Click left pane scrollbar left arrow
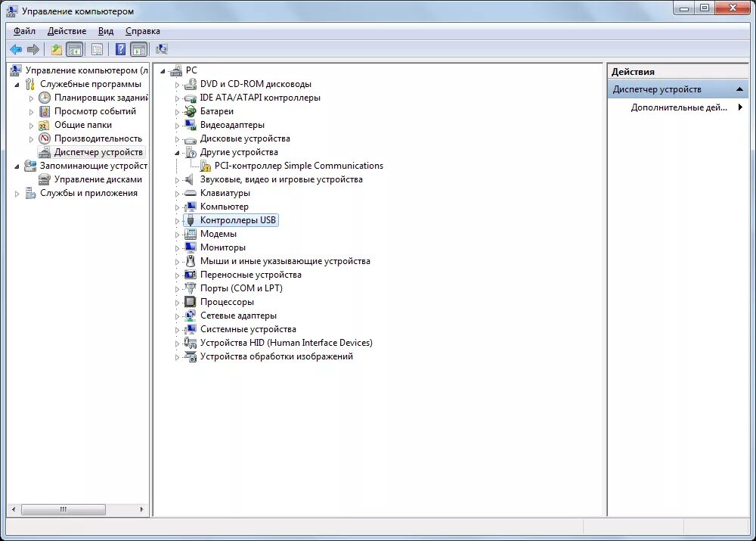 [14, 509]
